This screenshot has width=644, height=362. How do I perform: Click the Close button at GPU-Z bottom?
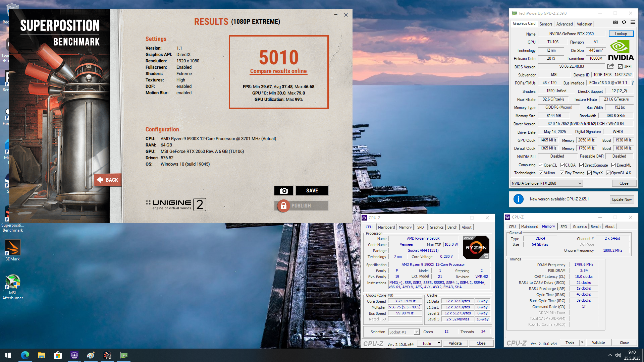coord(624,183)
